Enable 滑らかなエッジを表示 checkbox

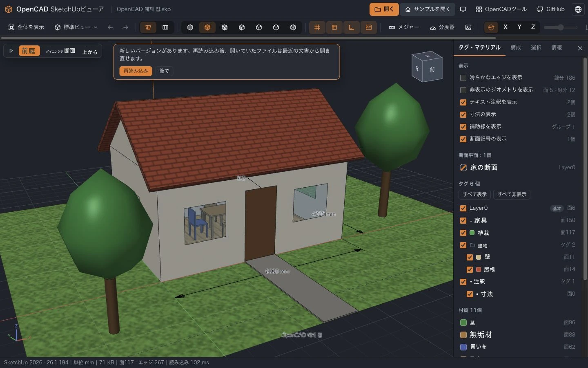tap(463, 78)
